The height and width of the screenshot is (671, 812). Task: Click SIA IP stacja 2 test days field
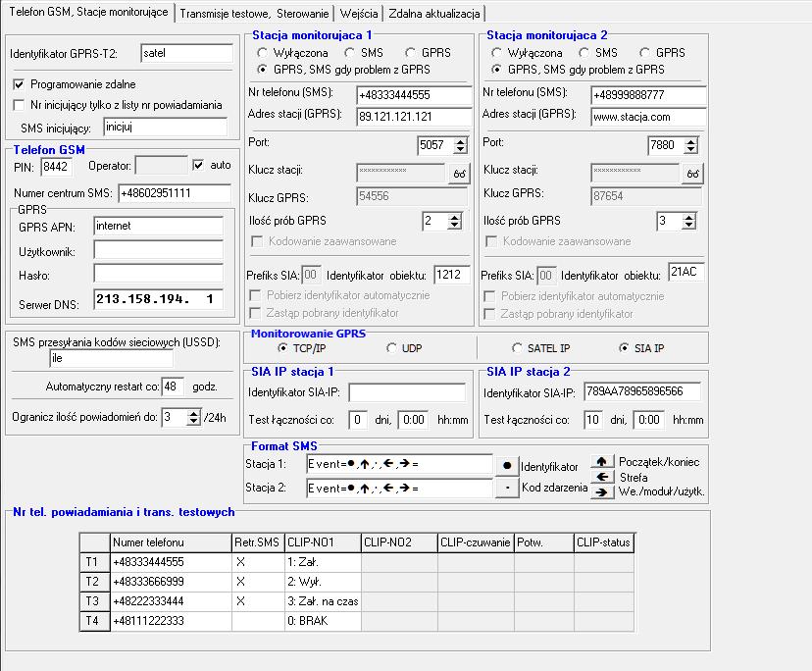pos(592,420)
